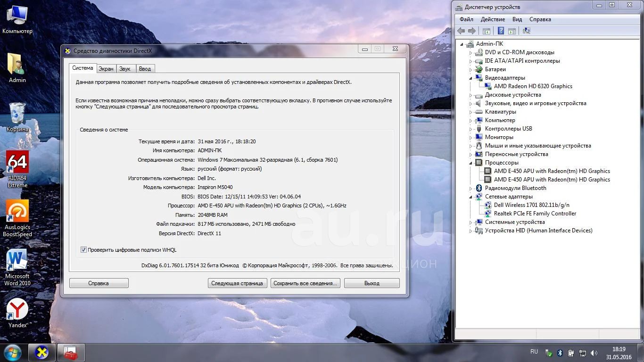Screen dimensions: 644x362
Task: Expand the Клавиатуры node arrow
Action: click(471, 112)
